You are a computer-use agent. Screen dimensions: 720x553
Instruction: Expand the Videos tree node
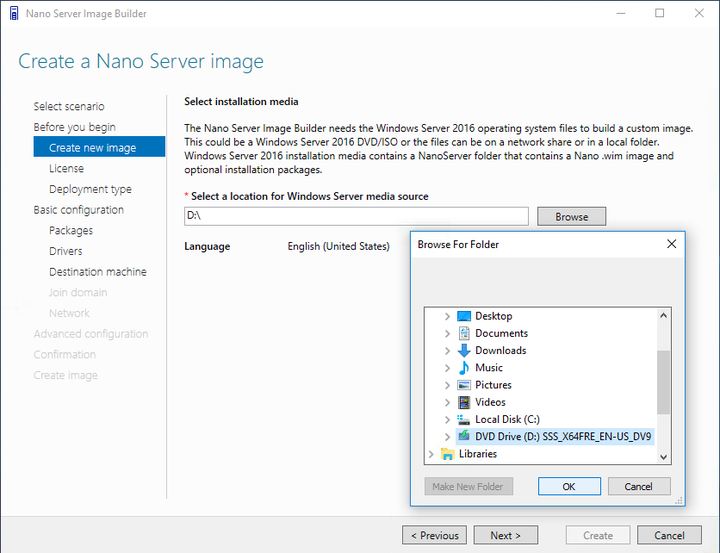pyautogui.click(x=447, y=402)
